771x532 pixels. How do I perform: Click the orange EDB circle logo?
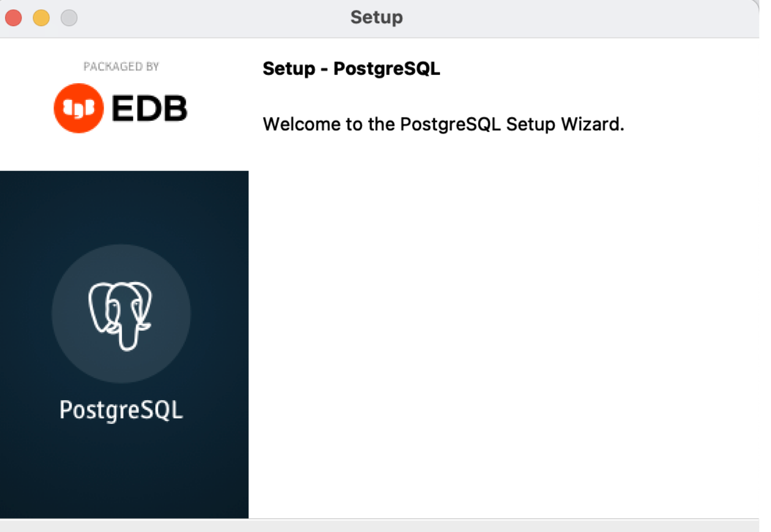(79, 108)
